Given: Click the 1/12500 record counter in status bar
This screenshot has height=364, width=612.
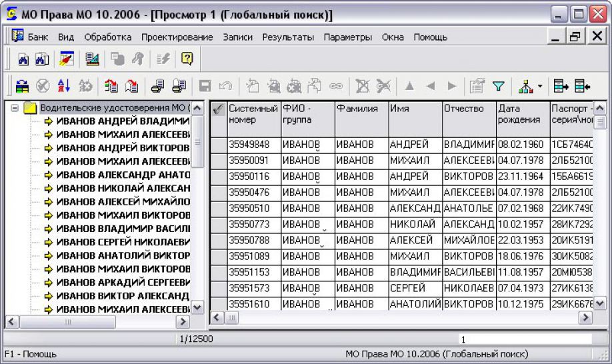Looking at the screenshot, I should [x=196, y=339].
